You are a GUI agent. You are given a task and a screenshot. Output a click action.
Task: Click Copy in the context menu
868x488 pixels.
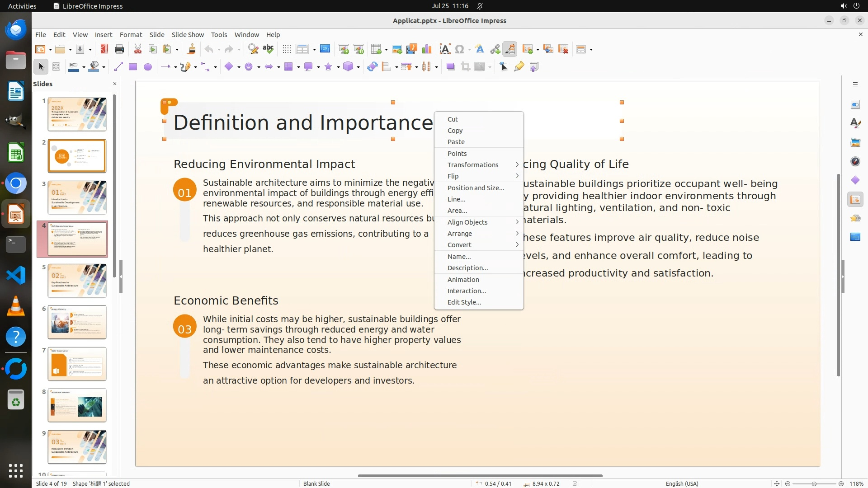[455, 131]
